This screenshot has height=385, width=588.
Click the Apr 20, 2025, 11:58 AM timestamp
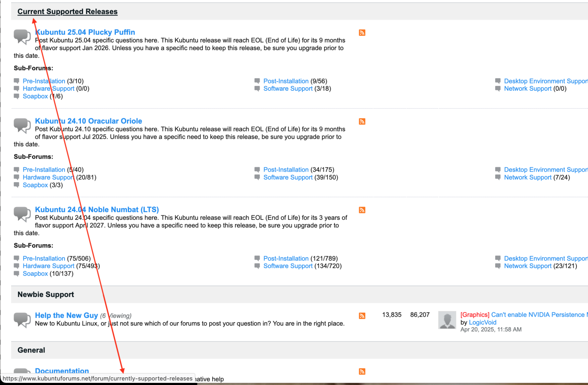tap(491, 329)
